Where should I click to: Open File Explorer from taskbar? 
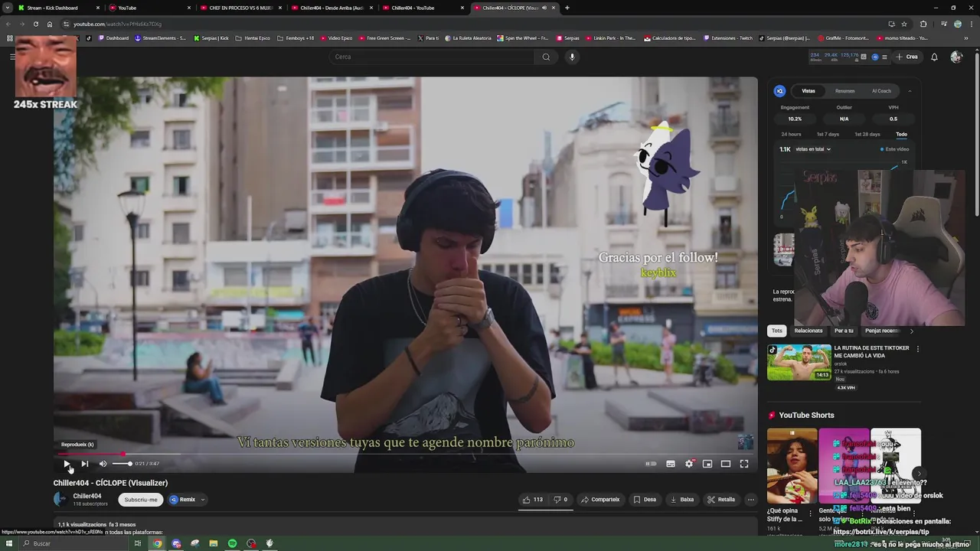click(x=214, y=543)
